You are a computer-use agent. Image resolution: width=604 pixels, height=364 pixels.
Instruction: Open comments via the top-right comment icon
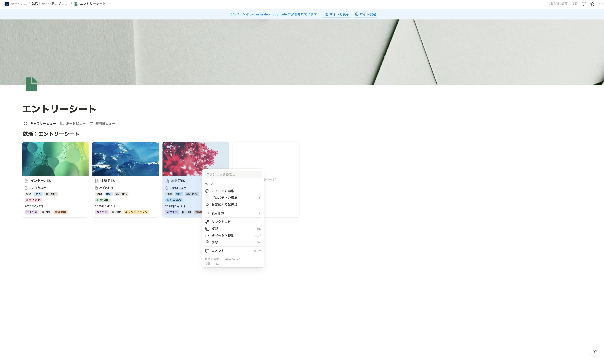[584, 4]
